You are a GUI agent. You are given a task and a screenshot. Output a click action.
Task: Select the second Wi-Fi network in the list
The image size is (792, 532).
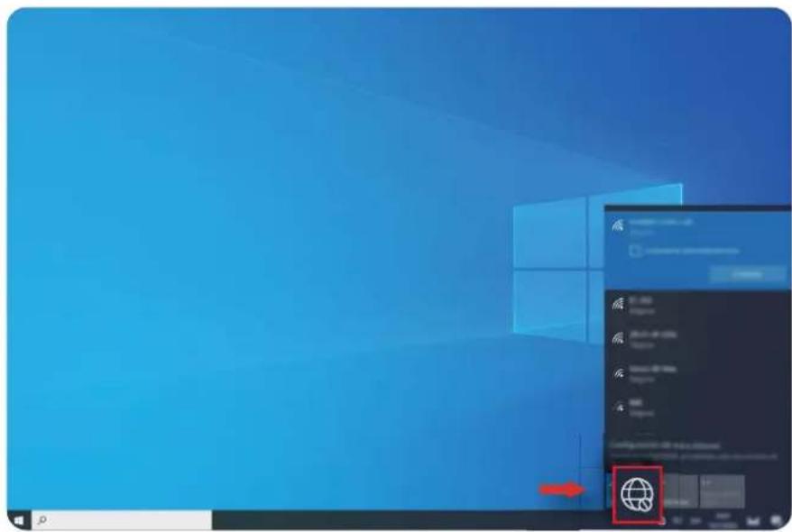[x=698, y=305]
